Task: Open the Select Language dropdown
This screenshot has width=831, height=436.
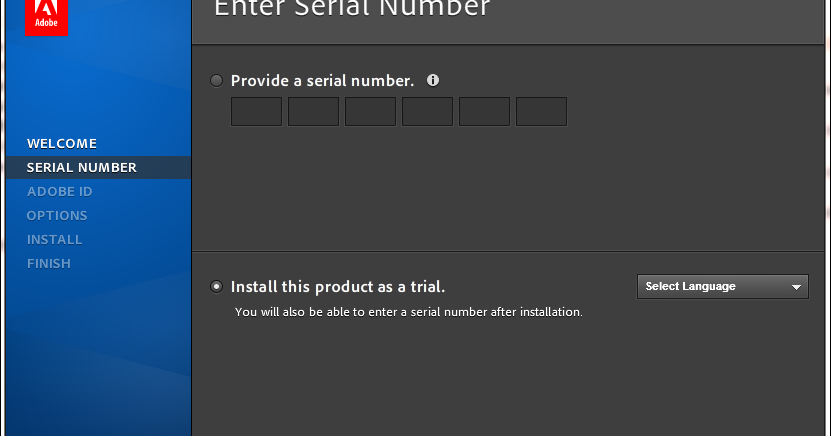Action: point(722,287)
